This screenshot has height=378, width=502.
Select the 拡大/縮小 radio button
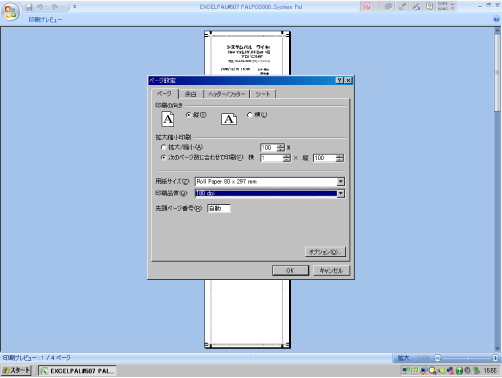pos(163,147)
